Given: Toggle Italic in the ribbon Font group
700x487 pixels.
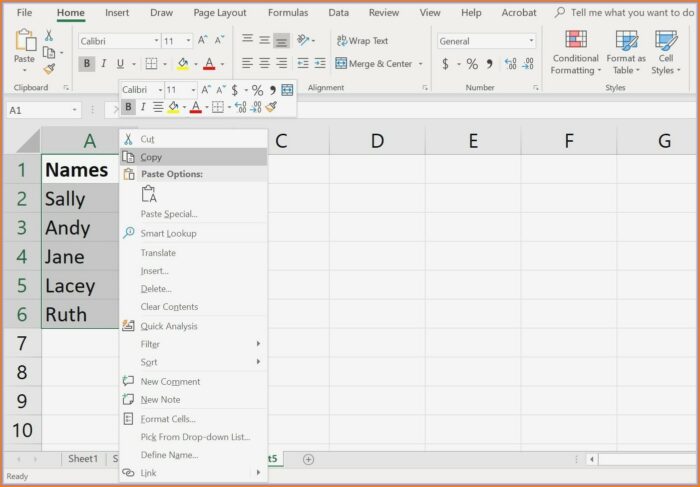Looking at the screenshot, I should [104, 64].
